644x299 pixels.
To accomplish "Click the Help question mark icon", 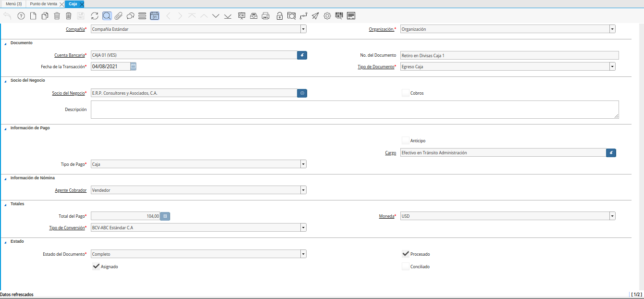I will (21, 16).
